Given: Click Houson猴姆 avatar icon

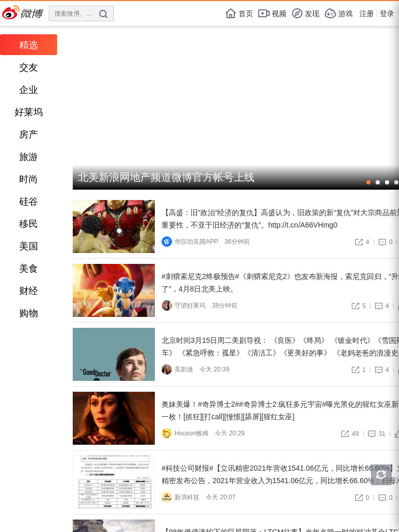Looking at the screenshot, I should point(167,433).
